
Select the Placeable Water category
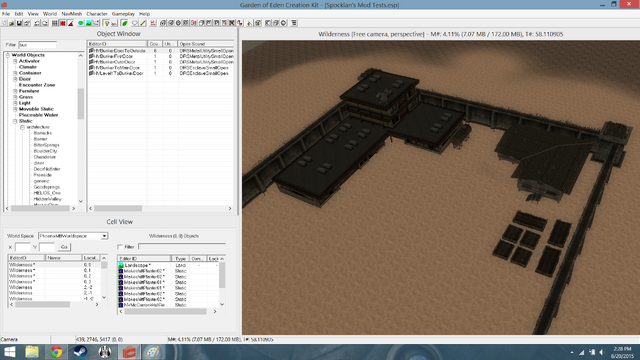pyautogui.click(x=38, y=115)
